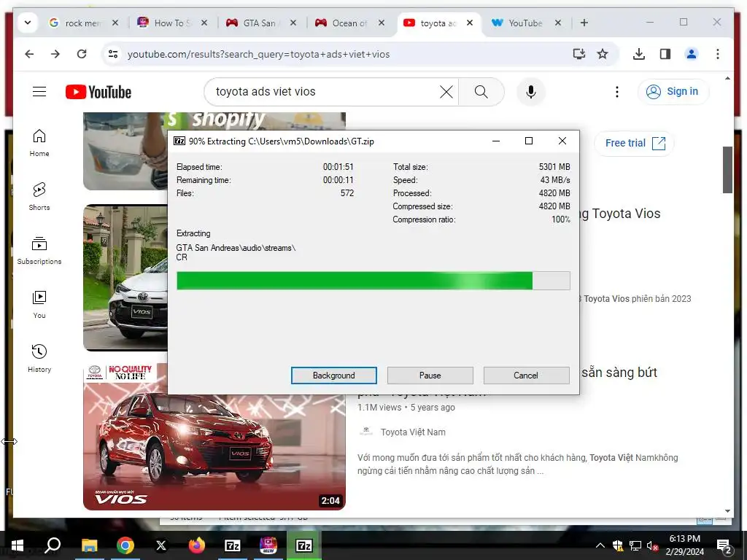Reload the YouTube results page
Screen dimensions: 747x560
click(x=82, y=54)
